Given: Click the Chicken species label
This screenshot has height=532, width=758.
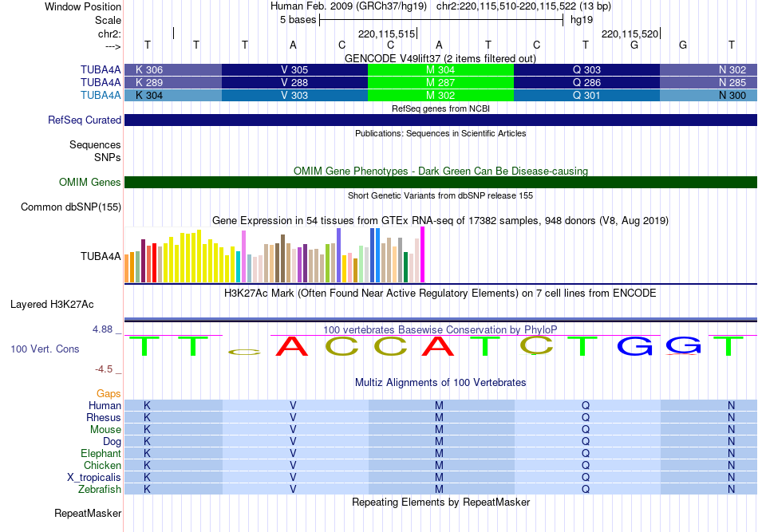Looking at the screenshot, I should coord(102,465).
